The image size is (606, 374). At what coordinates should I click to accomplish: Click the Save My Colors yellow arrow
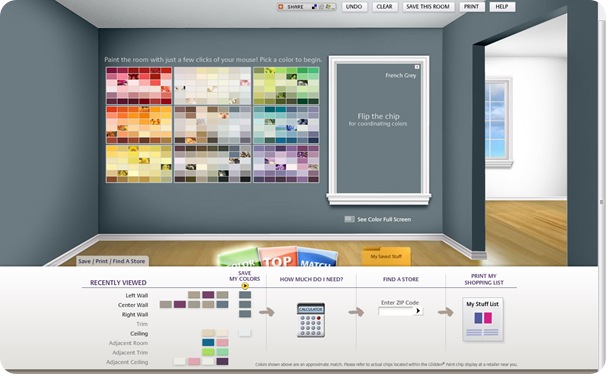click(245, 286)
